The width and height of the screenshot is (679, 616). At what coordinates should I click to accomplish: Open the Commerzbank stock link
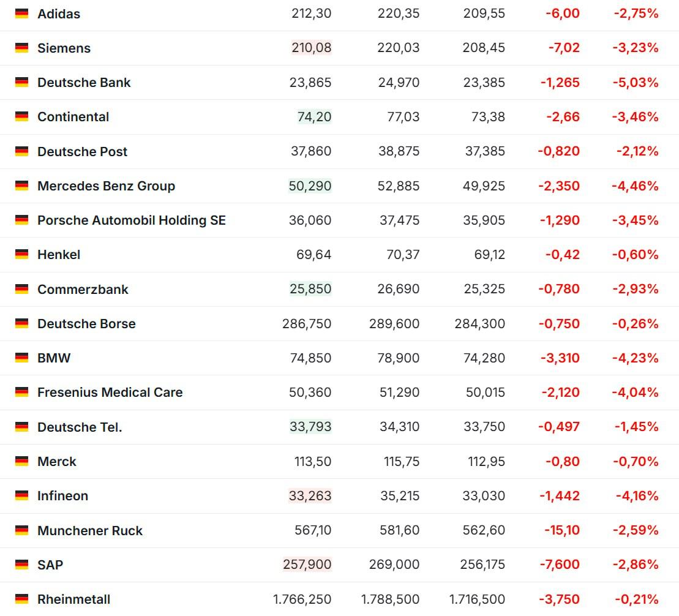pos(83,289)
